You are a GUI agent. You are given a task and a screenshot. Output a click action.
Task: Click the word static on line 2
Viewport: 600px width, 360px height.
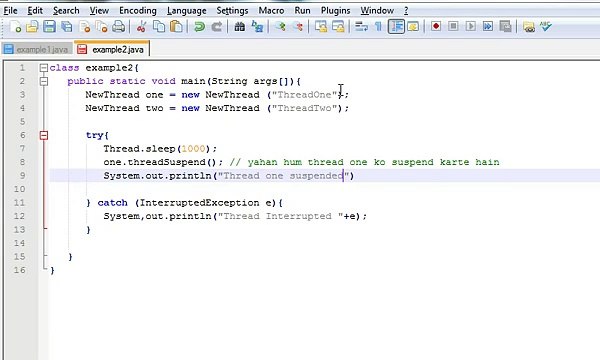point(127,81)
